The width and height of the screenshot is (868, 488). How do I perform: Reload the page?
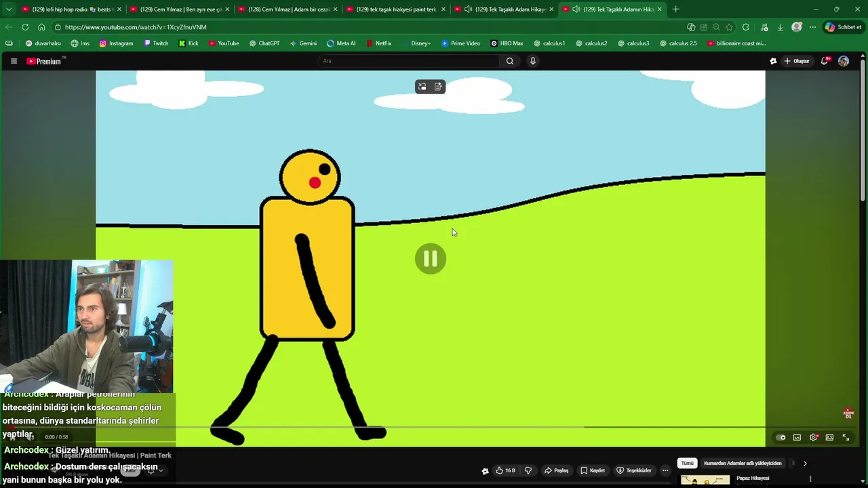[x=25, y=27]
